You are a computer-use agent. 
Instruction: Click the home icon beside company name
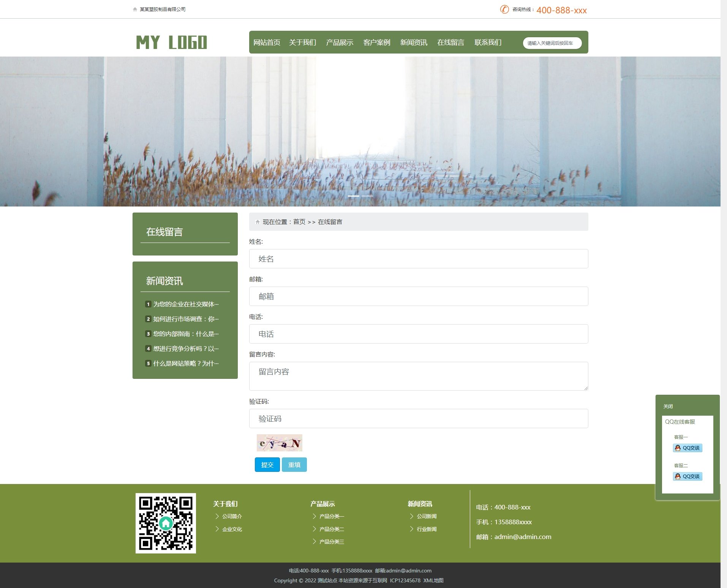(x=135, y=9)
